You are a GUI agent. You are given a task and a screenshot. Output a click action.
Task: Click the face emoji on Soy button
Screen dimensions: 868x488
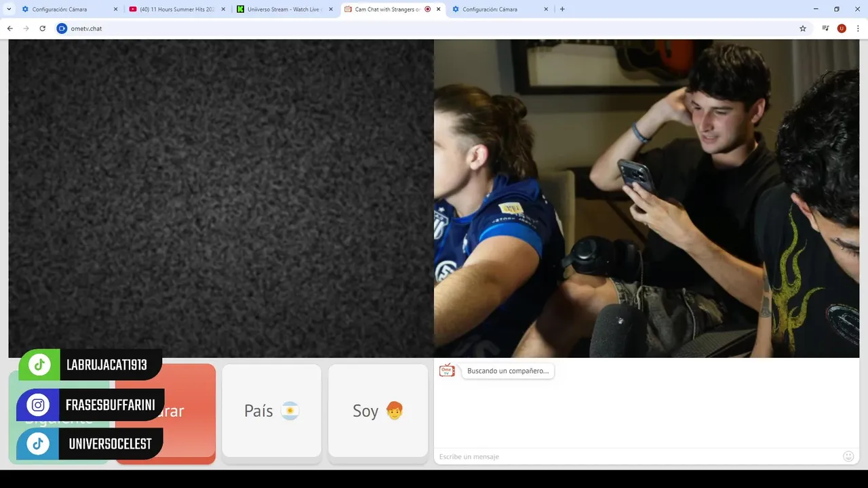click(x=395, y=411)
